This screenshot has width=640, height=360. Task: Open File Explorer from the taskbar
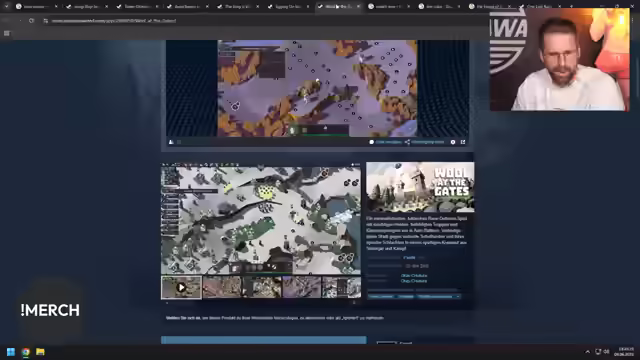[x=40, y=352]
